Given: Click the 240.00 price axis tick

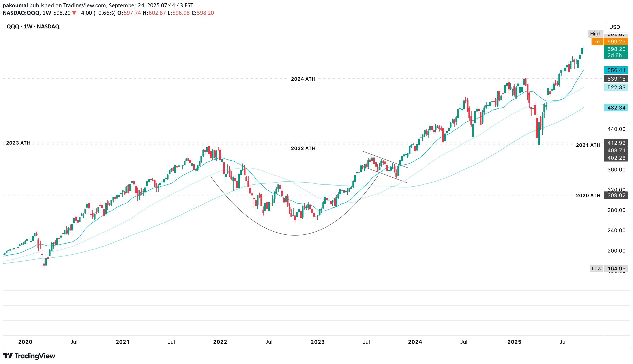Looking at the screenshot, I should [x=616, y=230].
